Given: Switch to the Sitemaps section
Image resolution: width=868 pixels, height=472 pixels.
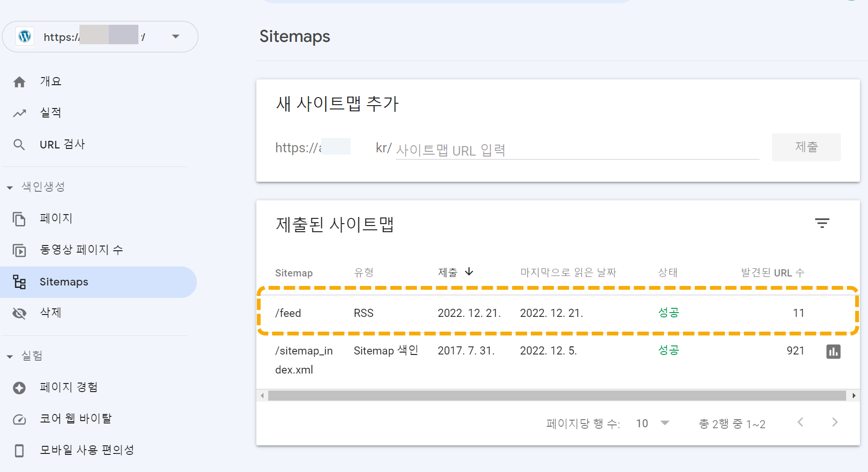Looking at the screenshot, I should click(x=64, y=282).
